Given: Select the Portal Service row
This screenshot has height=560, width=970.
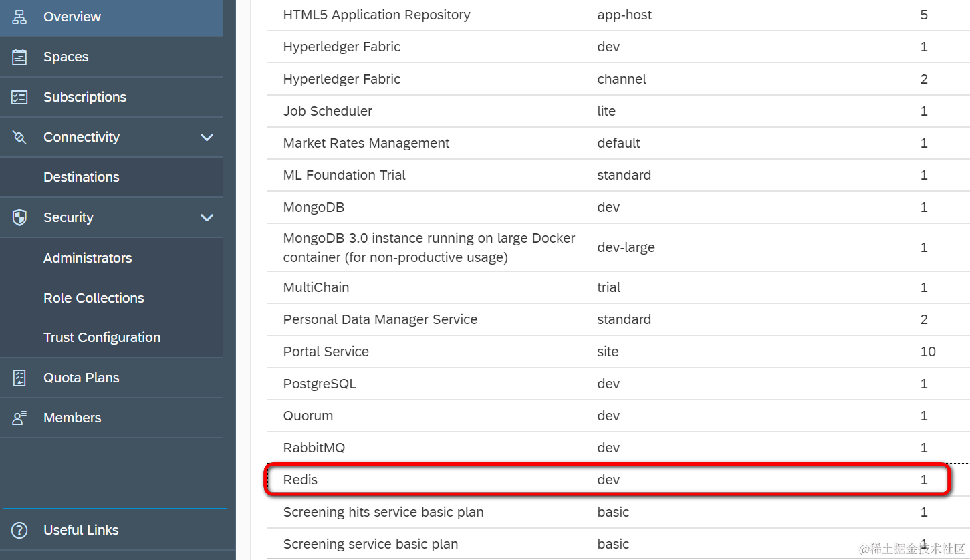Looking at the screenshot, I should 326,352.
